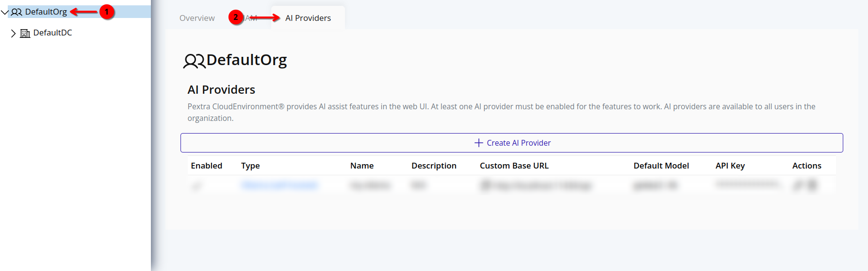Select DefaultOrg label in the sidebar tree

(46, 12)
